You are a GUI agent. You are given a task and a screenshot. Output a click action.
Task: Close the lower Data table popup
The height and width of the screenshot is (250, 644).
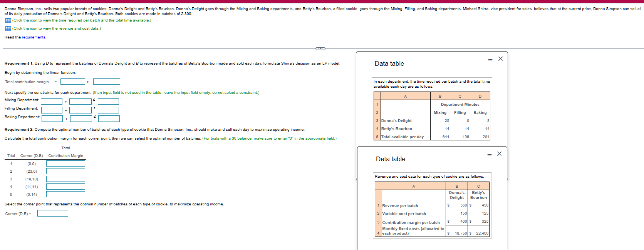[499, 154]
